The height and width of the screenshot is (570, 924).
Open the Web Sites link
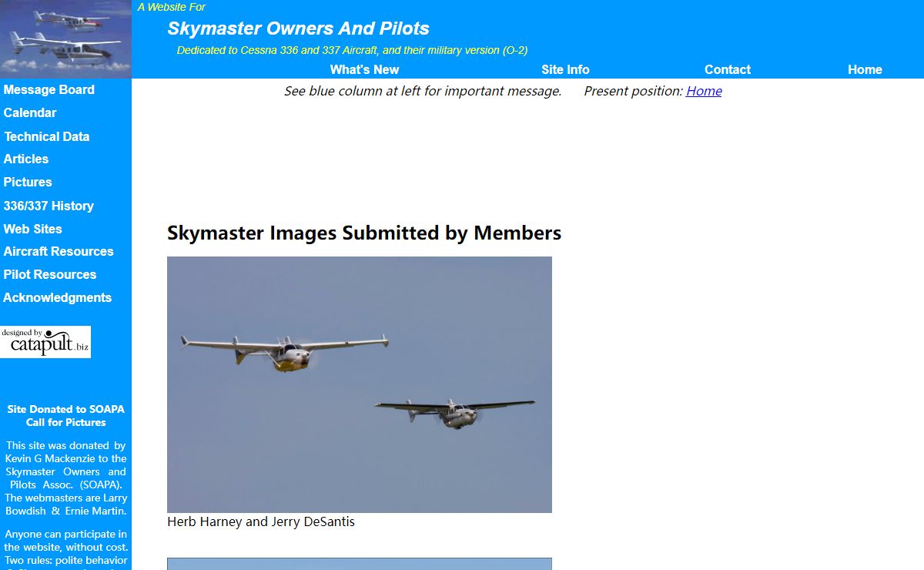tap(32, 229)
